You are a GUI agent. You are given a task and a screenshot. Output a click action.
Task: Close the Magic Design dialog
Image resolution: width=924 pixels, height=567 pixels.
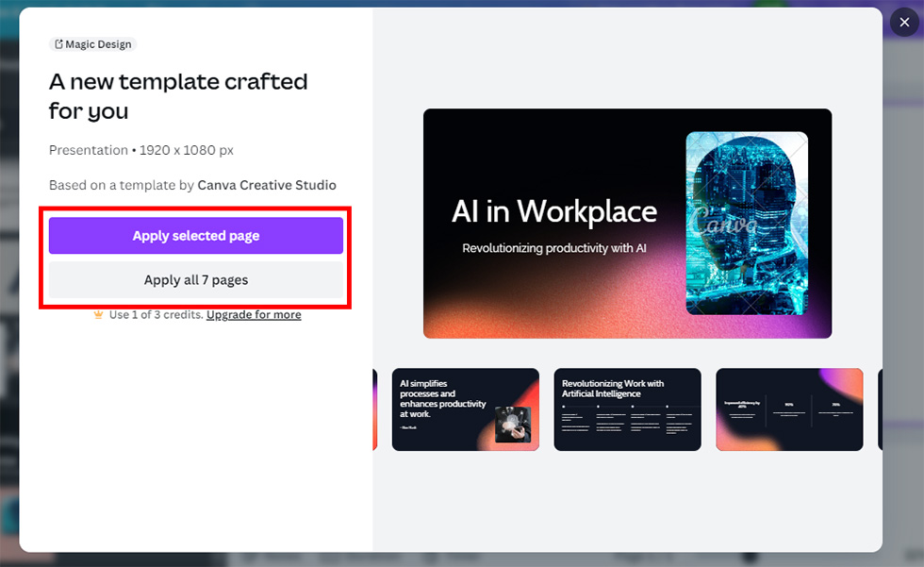pos(904,23)
